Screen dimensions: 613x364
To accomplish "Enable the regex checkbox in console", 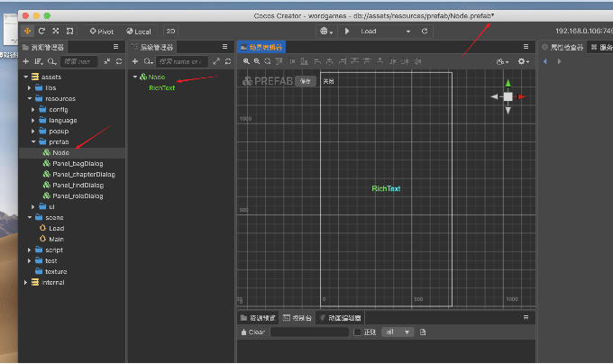I will tap(357, 332).
